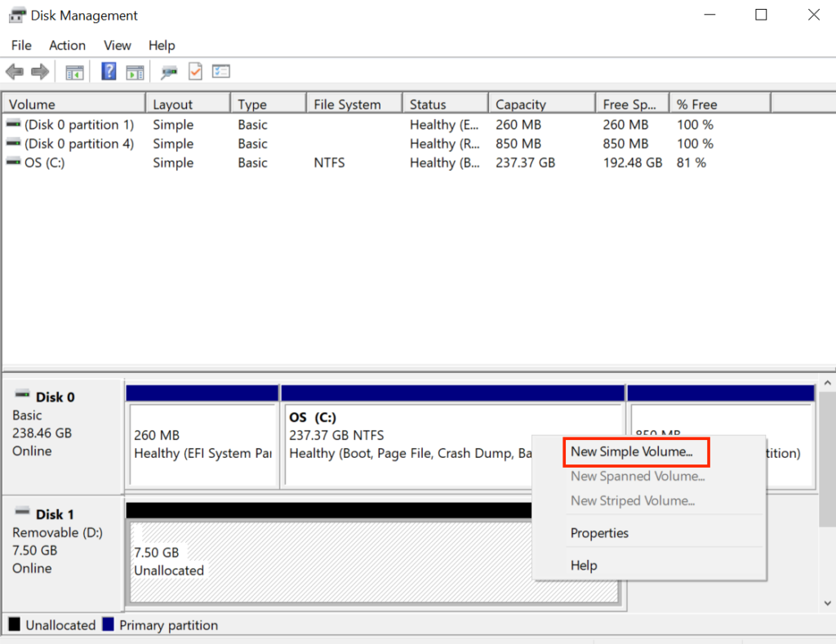
Task: Click the Disk 0 label panel
Action: coord(62,424)
